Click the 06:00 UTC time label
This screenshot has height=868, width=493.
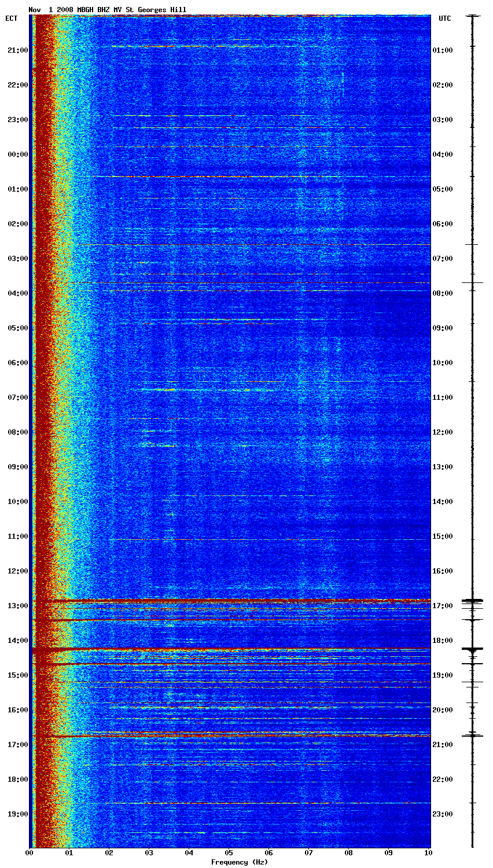pyautogui.click(x=443, y=224)
